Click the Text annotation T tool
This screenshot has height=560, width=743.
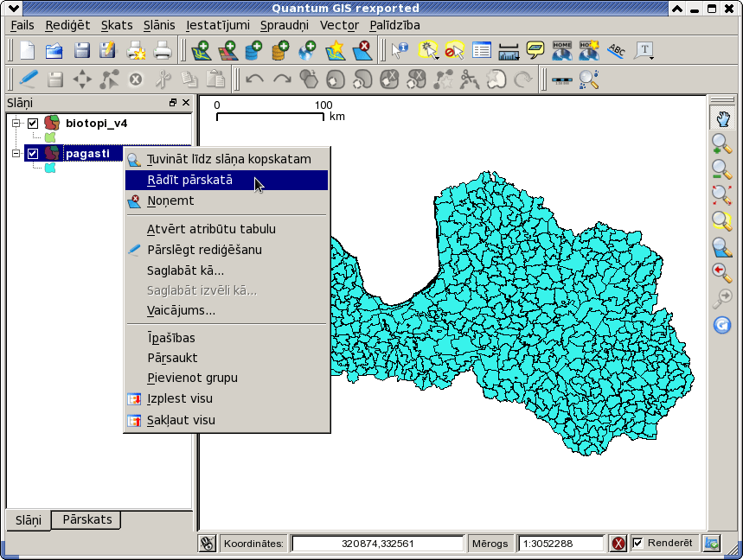pos(644,50)
